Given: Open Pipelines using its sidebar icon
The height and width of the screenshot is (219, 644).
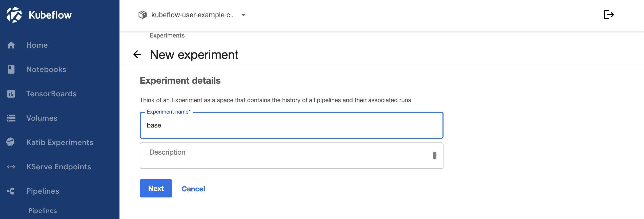Looking at the screenshot, I should coord(11,191).
